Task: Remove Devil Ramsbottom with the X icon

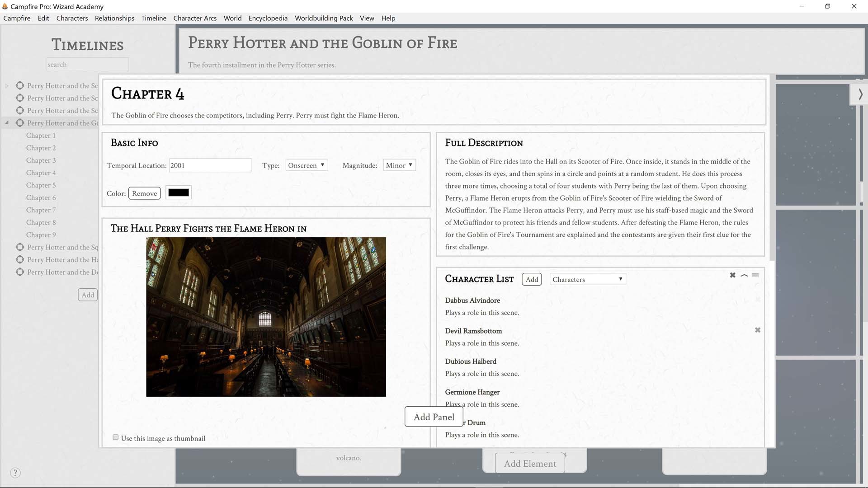Action: pyautogui.click(x=758, y=330)
